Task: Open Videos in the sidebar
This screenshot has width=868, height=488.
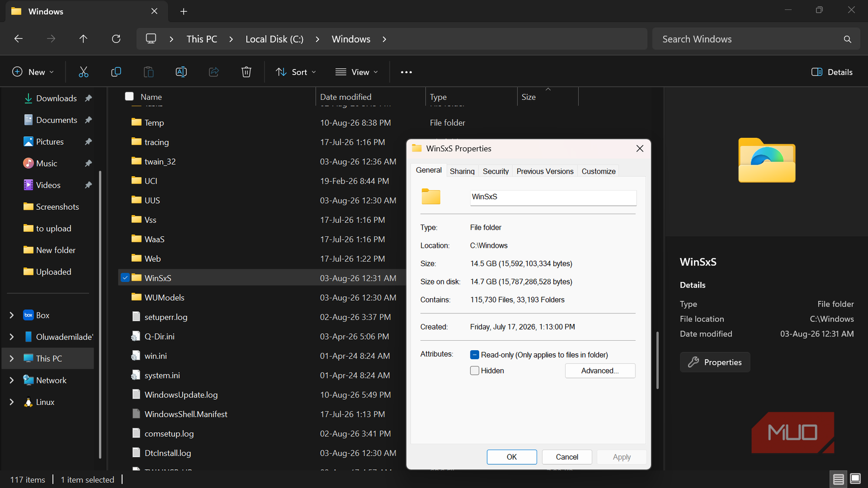Action: tap(48, 185)
